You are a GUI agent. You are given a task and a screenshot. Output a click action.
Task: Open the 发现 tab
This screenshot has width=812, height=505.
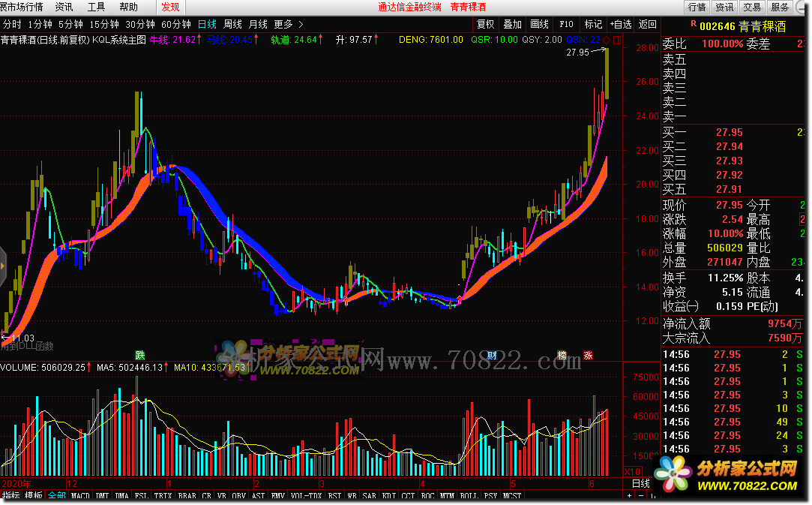[x=170, y=7]
